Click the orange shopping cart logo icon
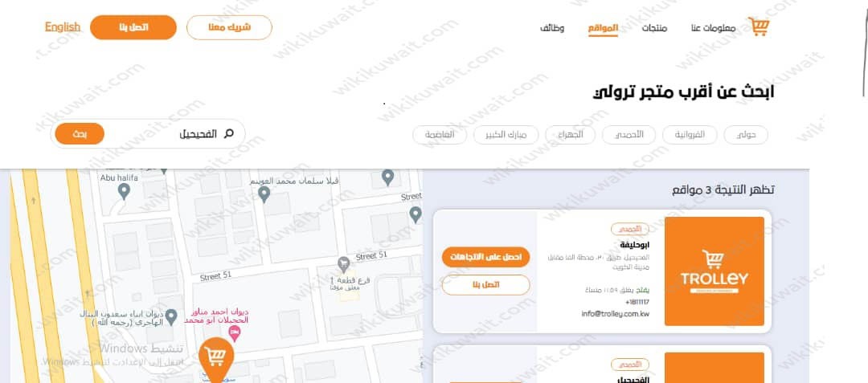Image resolution: width=868 pixels, height=383 pixels. pyautogui.click(x=759, y=26)
